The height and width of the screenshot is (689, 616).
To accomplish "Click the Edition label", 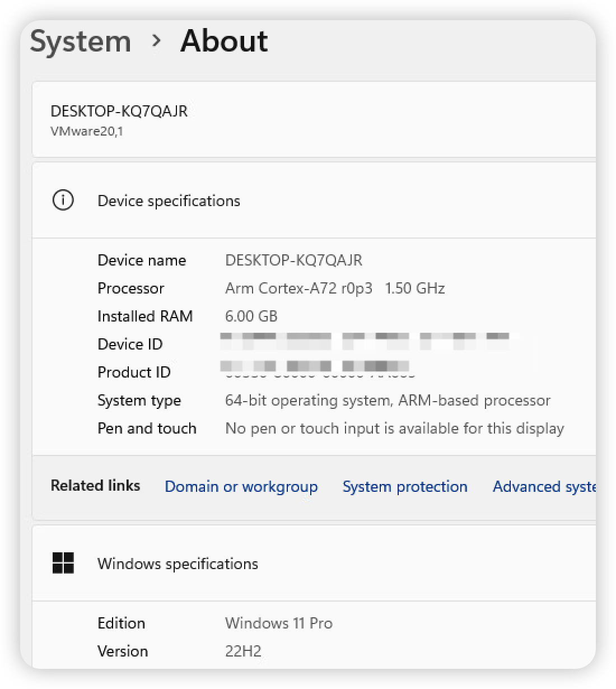I will [x=122, y=623].
